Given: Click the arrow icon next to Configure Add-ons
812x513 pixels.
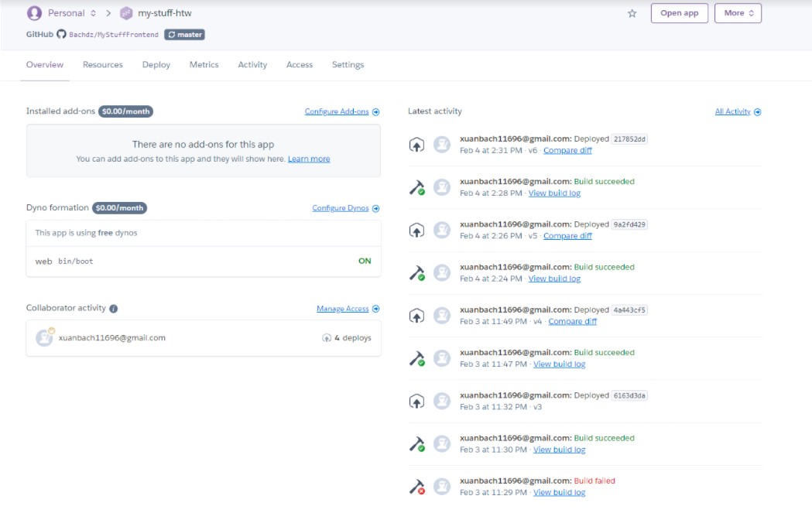Looking at the screenshot, I should [x=376, y=112].
